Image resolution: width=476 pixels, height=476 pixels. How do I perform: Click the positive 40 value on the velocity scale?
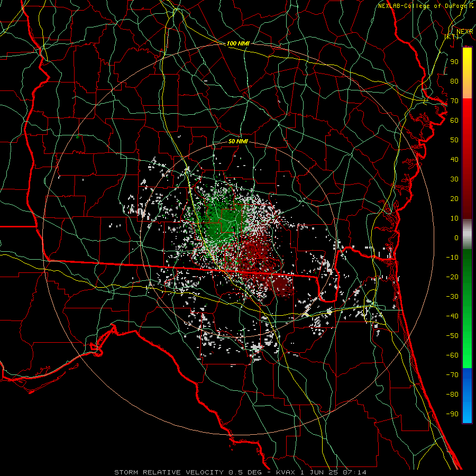click(454, 159)
